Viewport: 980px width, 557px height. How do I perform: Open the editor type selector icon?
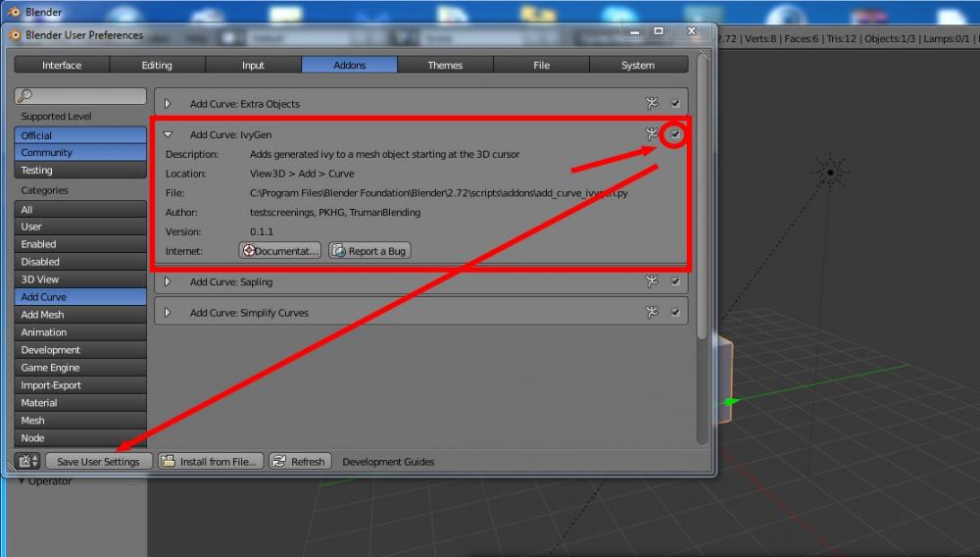tap(26, 461)
